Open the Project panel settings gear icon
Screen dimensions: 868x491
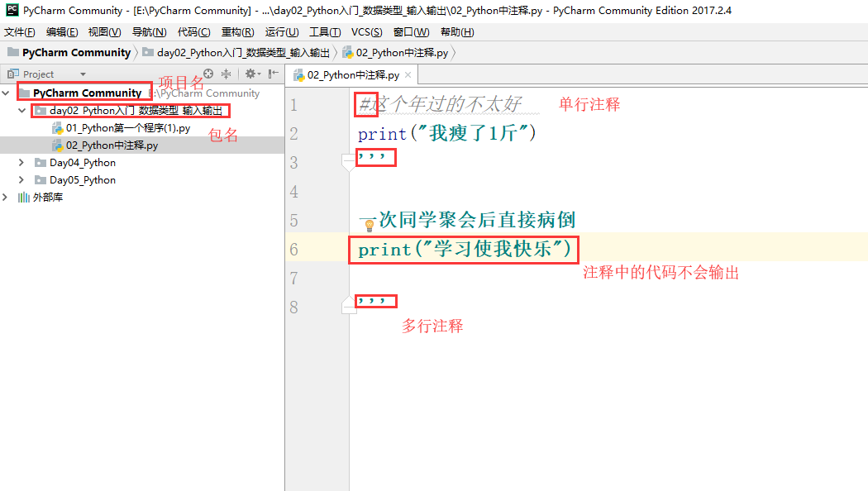(x=250, y=74)
